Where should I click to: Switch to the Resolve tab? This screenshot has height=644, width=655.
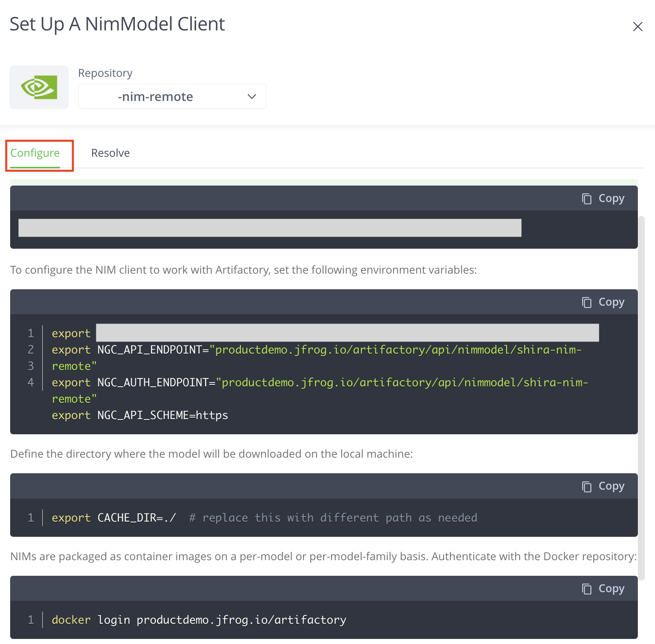[x=110, y=153]
